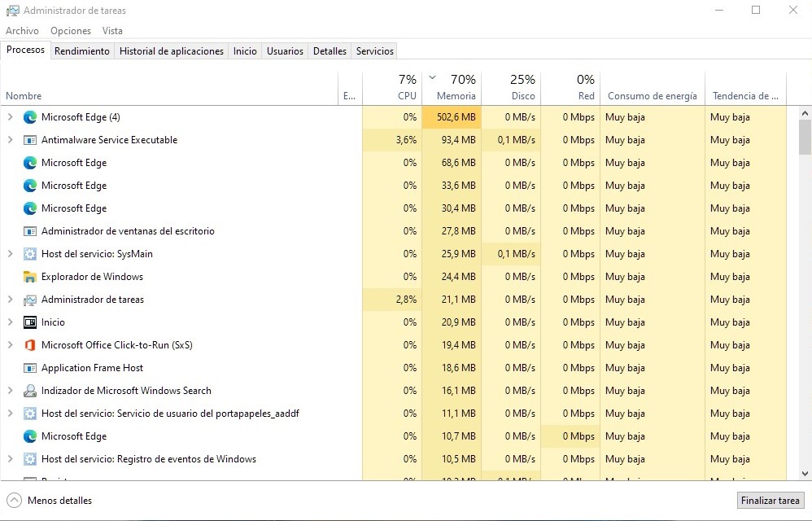
Task: Click the vertical scrollbar thumb
Action: pos(805,138)
